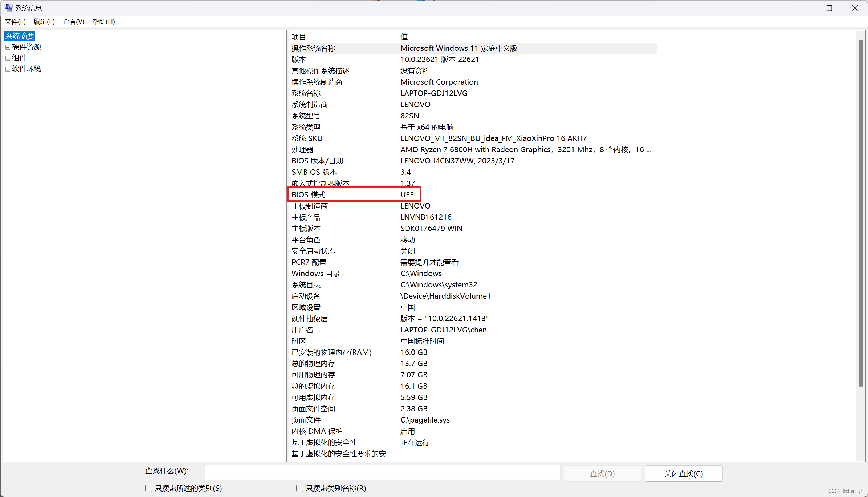Viewport: 868px width, 497px height.
Task: Expand the 硬件资源 tree node
Action: tap(8, 47)
